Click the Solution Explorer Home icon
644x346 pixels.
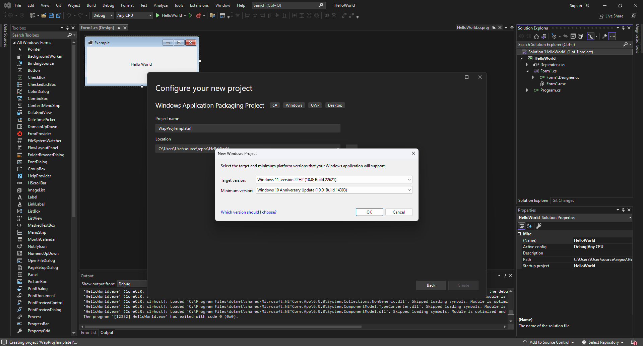pyautogui.click(x=536, y=36)
